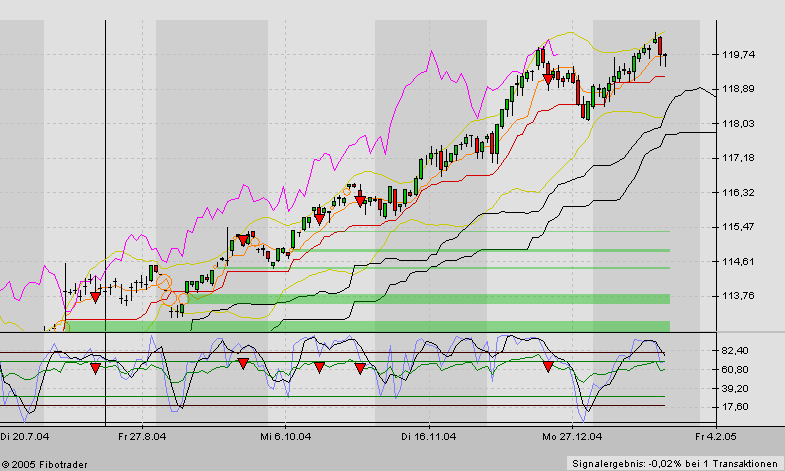
Task: Click the Signalergebnis -0,02% status text
Action: pos(675,464)
